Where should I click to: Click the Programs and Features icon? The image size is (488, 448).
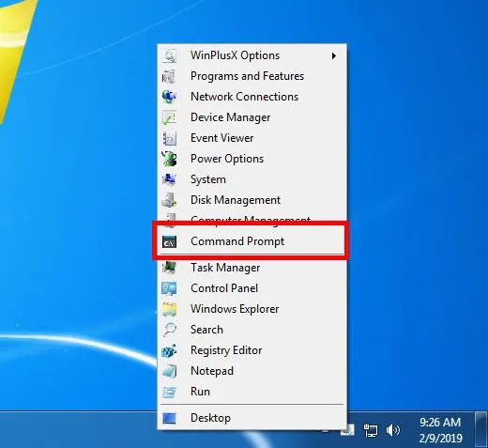(x=169, y=76)
